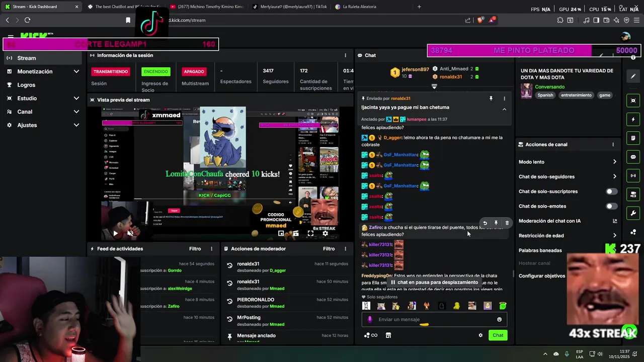
Task: Open Filtro in Acciones de moderador
Action: 329,249
